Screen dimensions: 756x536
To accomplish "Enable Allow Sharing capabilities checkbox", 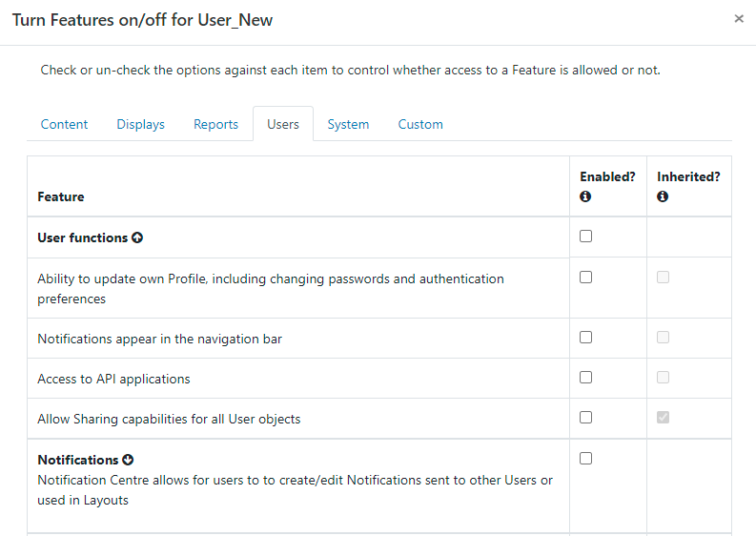I will point(585,417).
